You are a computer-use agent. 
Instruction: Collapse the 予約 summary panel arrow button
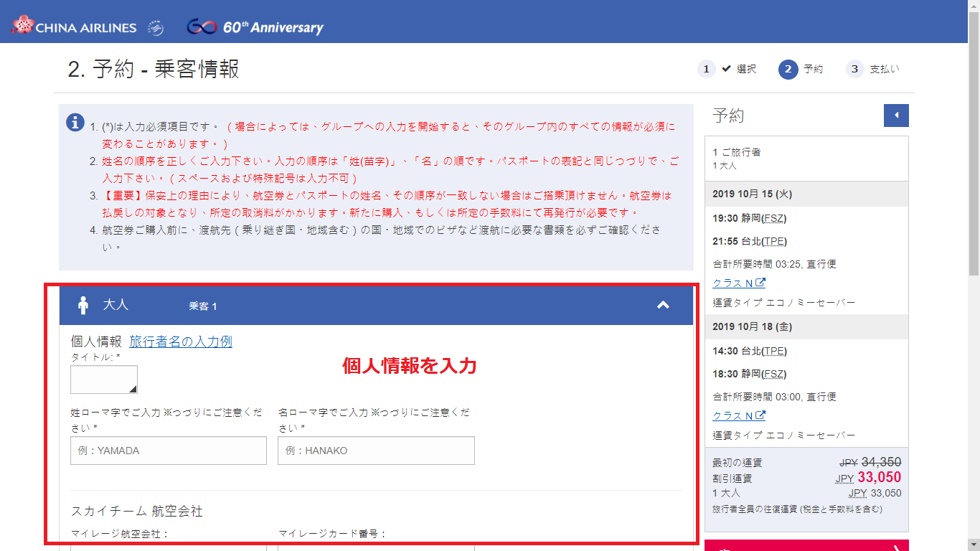pos(896,116)
